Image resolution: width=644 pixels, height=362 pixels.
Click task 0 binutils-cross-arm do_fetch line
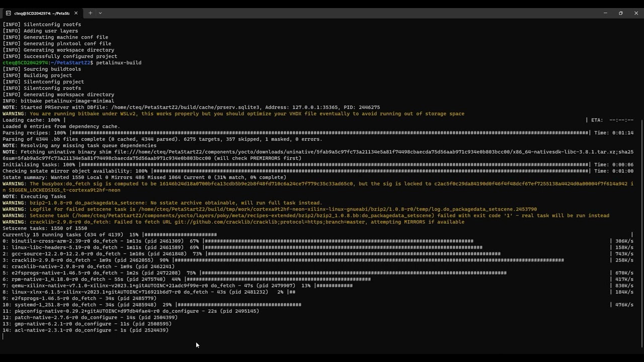pyautogui.click(x=318, y=241)
